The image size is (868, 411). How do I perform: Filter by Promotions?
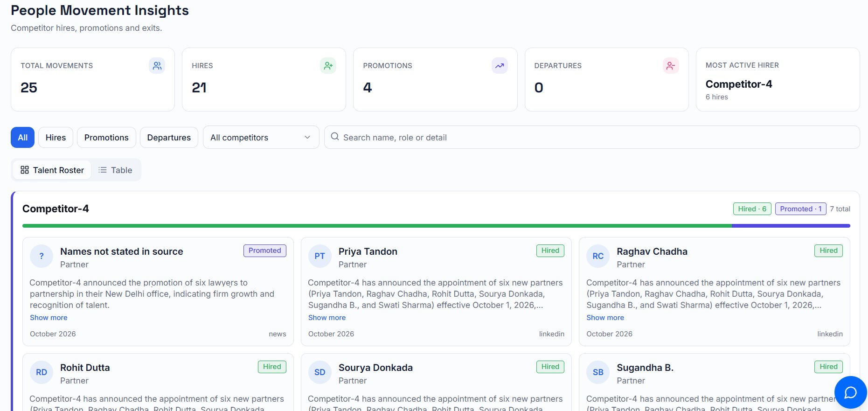pos(106,138)
